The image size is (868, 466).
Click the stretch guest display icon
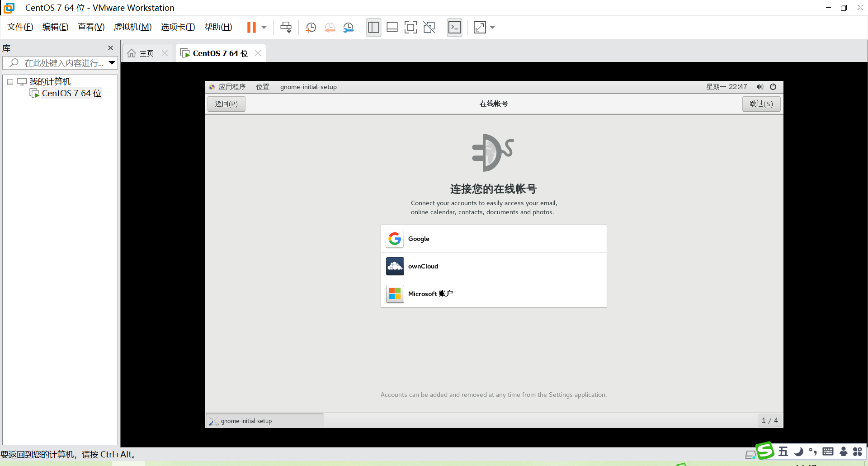480,28
